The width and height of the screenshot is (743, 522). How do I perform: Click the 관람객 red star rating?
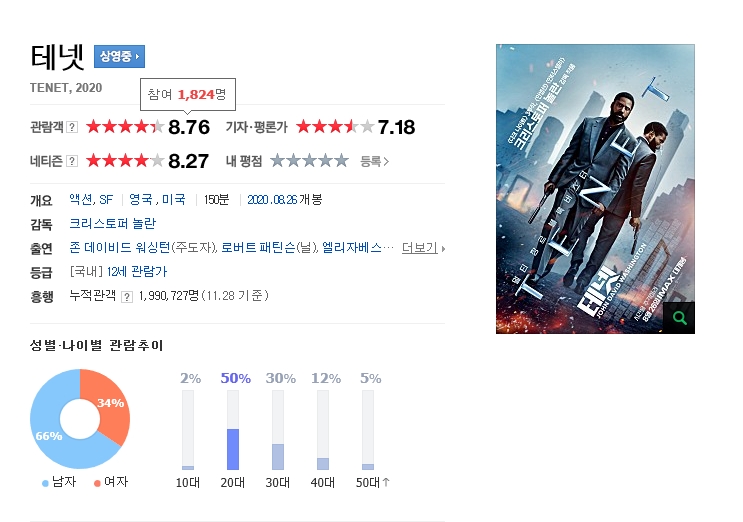(125, 126)
